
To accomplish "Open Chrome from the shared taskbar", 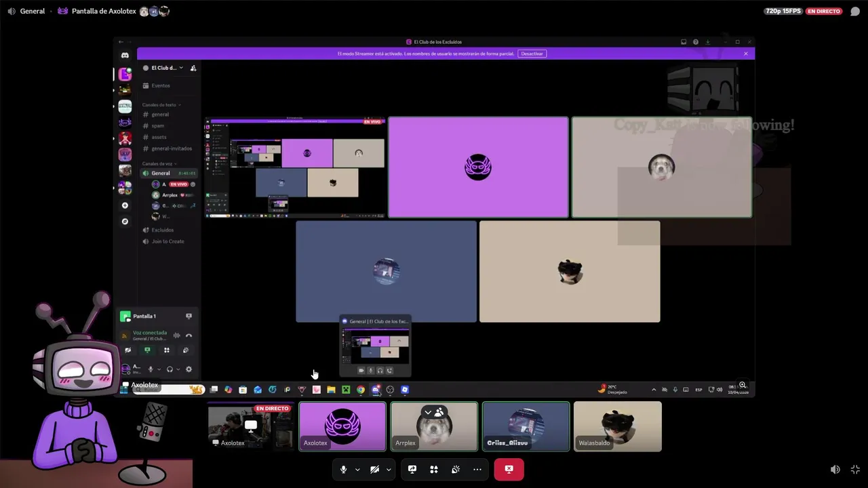I will 361,390.
